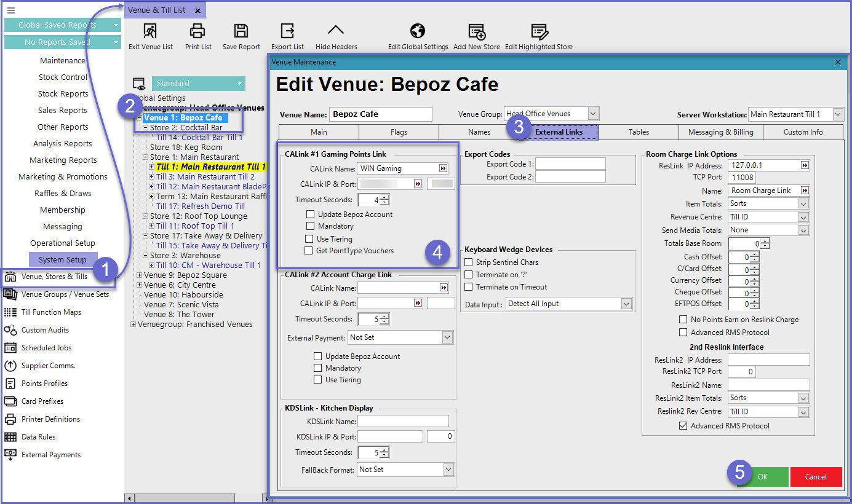Open the _Standard view dropdown
The width and height of the screenshot is (852, 504).
tap(239, 84)
